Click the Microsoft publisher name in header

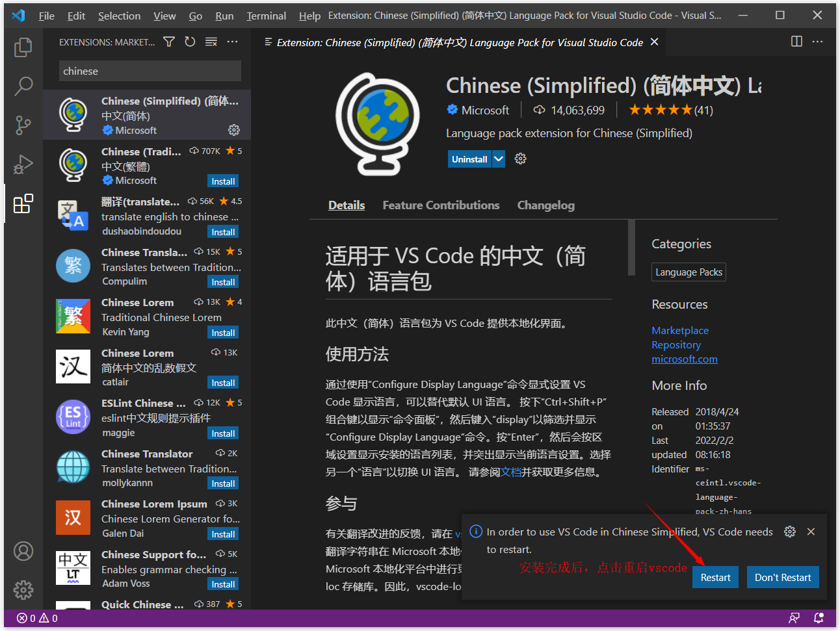[x=485, y=110]
